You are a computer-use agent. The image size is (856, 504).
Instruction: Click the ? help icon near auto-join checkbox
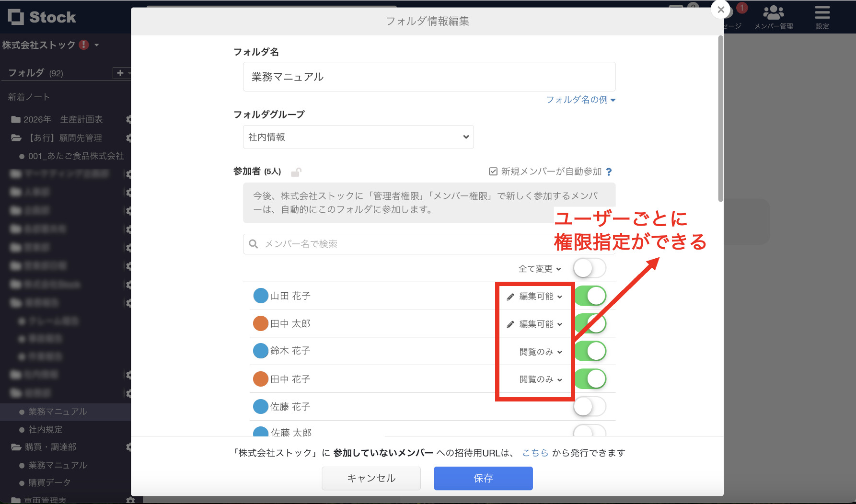point(609,172)
